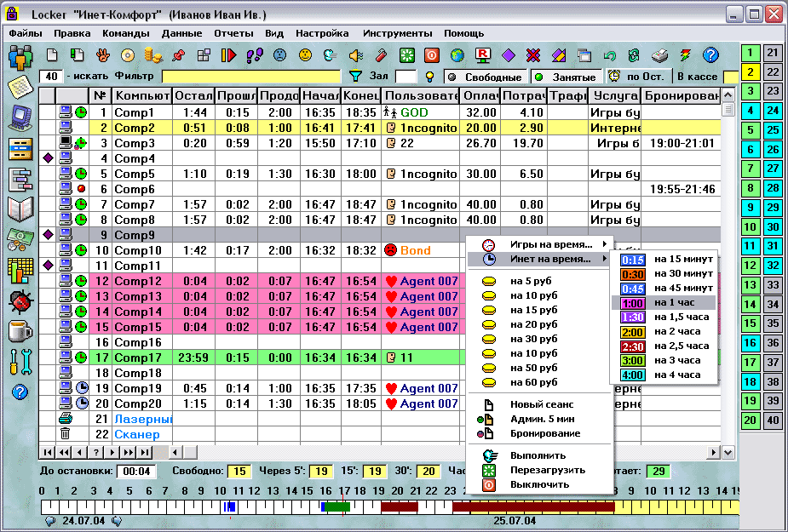Screen dimensions: 788x532
Task: Open the Отчеты menu
Action: [233, 33]
